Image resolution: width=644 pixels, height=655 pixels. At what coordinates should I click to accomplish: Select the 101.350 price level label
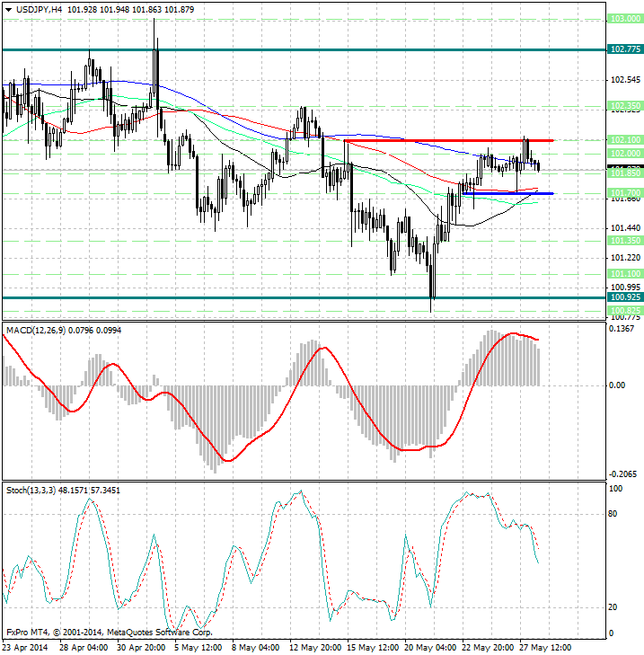pos(625,240)
